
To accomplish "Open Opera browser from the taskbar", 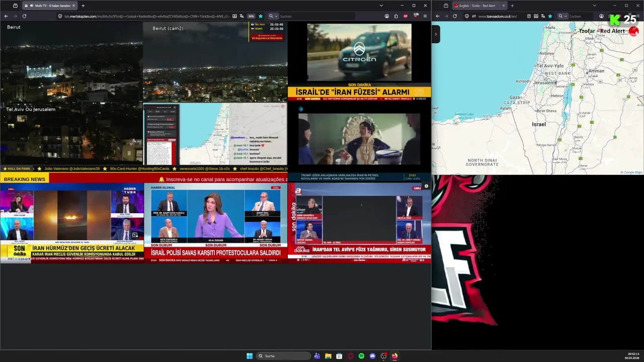I will (350, 356).
